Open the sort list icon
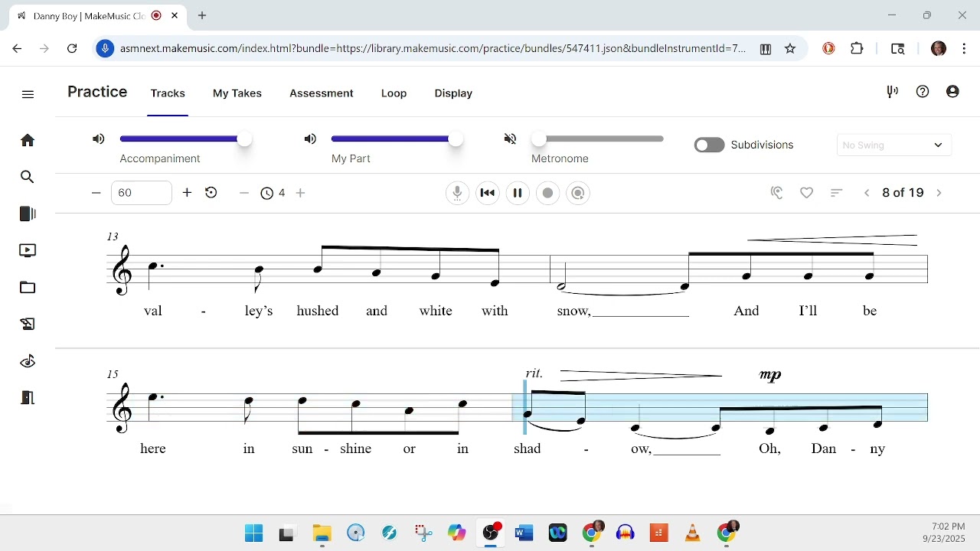This screenshot has height=551, width=980. tap(837, 193)
